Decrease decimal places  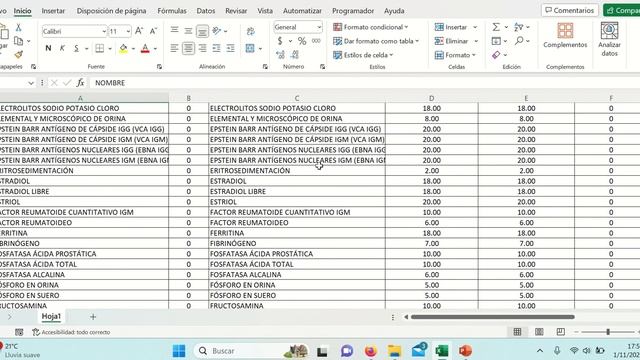(x=295, y=54)
